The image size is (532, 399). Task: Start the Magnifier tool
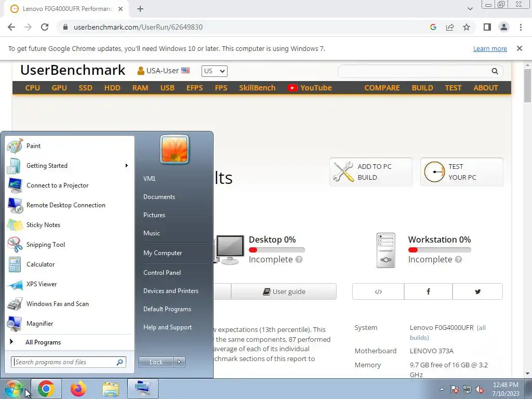(x=69, y=324)
